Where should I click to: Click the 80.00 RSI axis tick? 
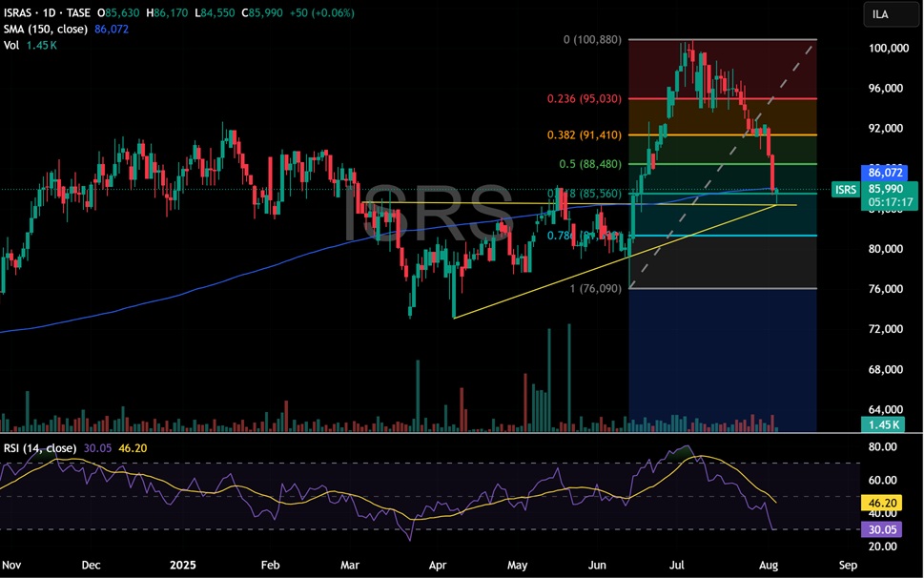coord(883,447)
